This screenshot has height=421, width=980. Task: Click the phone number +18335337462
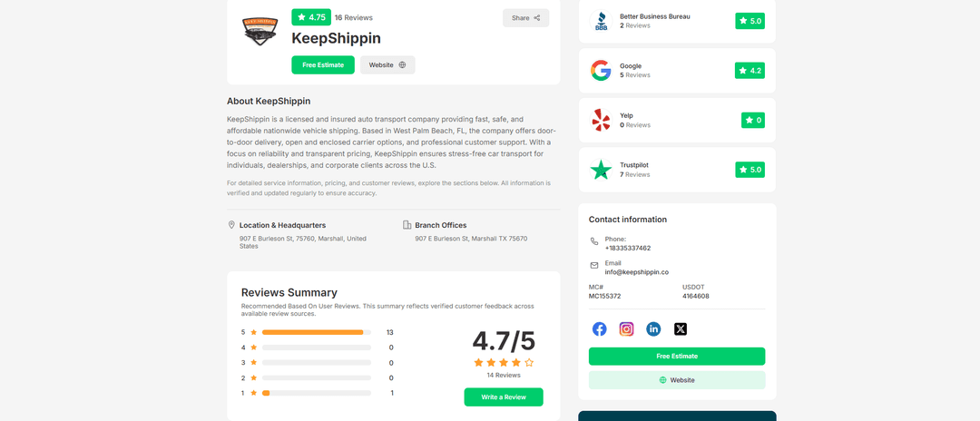point(628,248)
